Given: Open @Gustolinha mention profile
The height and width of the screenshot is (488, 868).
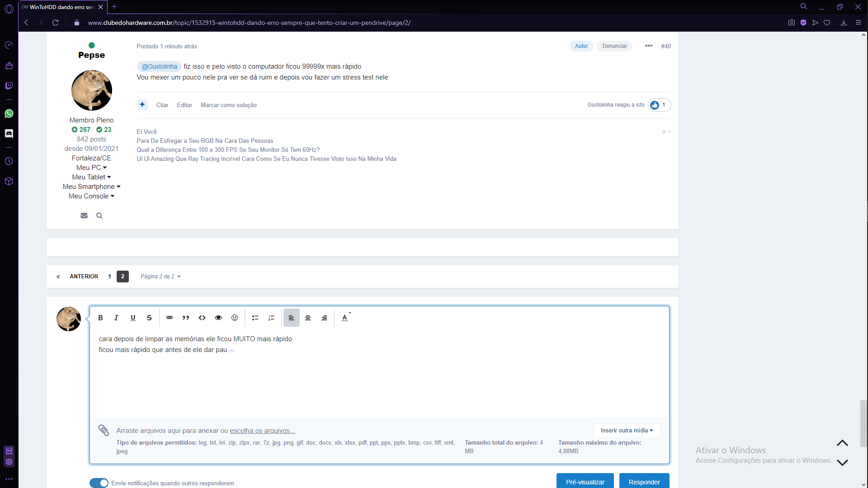Looking at the screenshot, I should click(159, 66).
